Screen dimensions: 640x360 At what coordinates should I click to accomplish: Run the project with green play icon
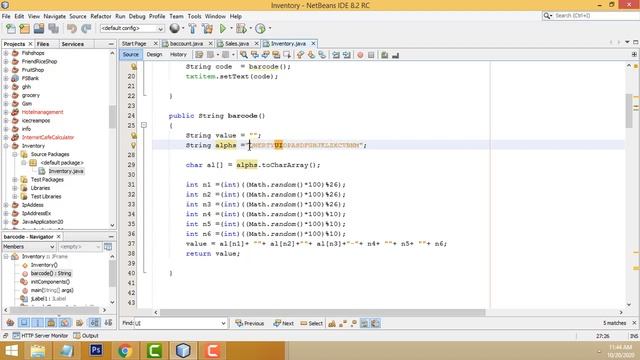[223, 29]
